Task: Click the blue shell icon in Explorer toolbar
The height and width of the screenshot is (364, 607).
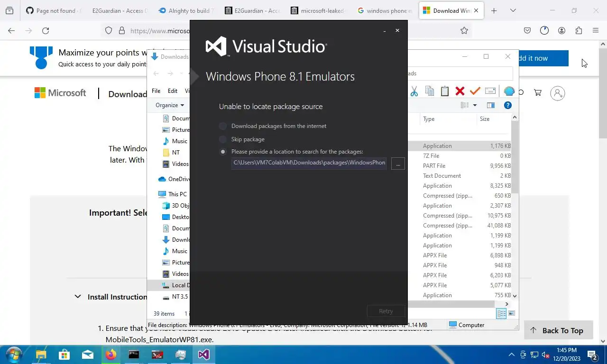Action: 509,91
